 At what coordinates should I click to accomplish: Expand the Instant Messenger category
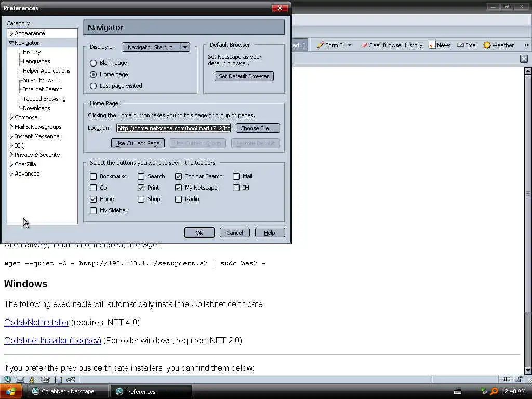click(x=11, y=136)
